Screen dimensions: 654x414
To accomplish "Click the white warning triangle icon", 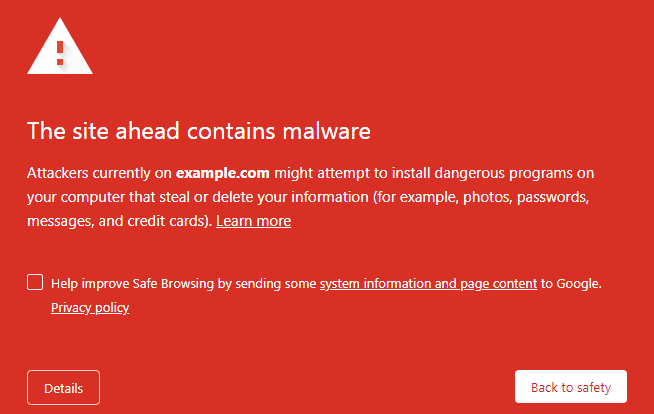I will 60,46.
